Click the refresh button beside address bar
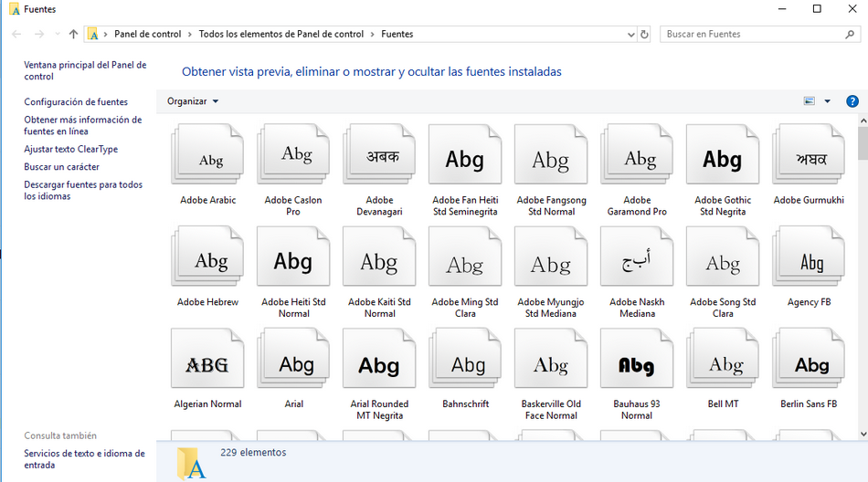 tap(644, 35)
